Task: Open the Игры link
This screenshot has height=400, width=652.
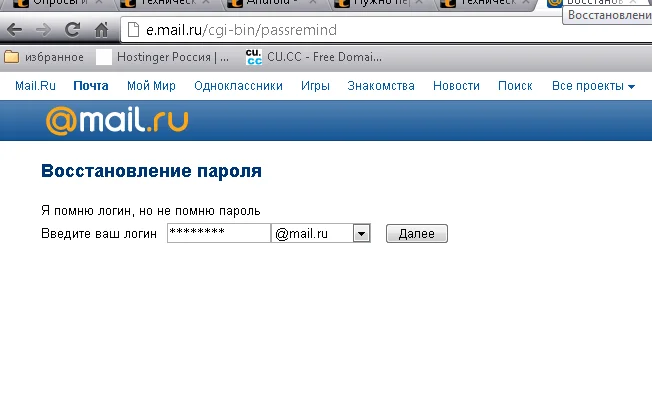Action: [315, 86]
